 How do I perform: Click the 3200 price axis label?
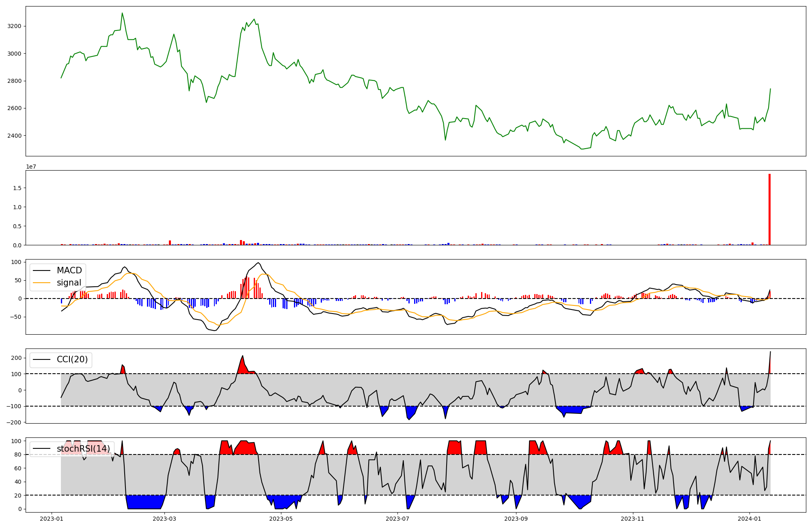[15, 26]
